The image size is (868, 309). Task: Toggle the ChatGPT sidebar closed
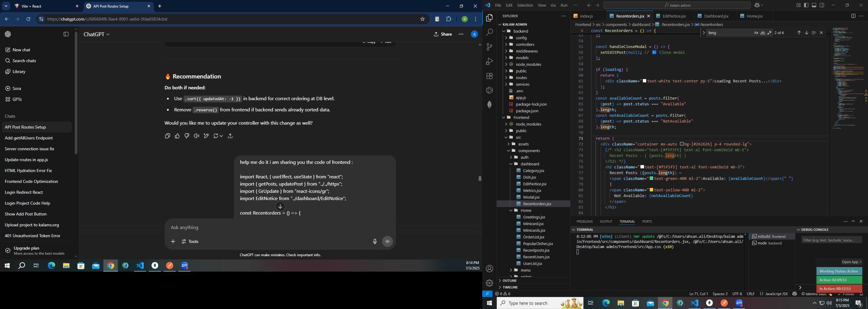click(x=66, y=34)
